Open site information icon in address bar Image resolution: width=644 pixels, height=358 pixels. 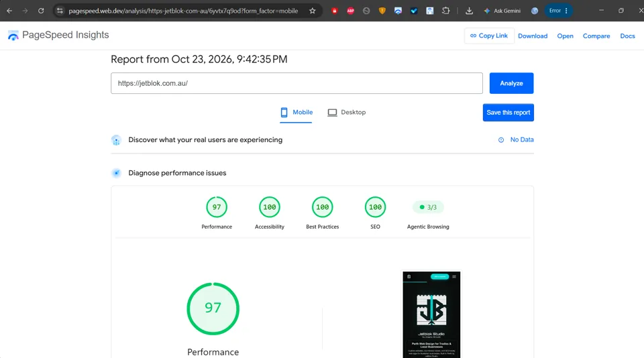coord(60,11)
